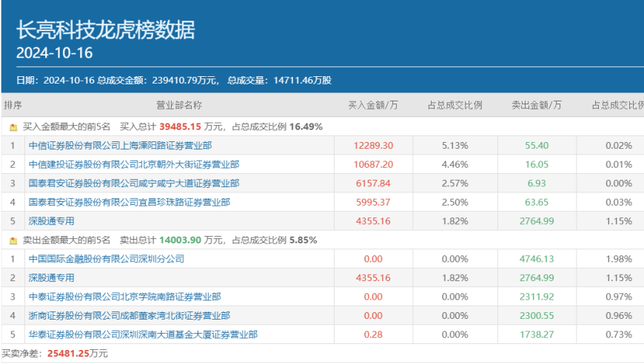Select the sell amount 63.65
This screenshot has width=644, height=364.
pyautogui.click(x=537, y=202)
